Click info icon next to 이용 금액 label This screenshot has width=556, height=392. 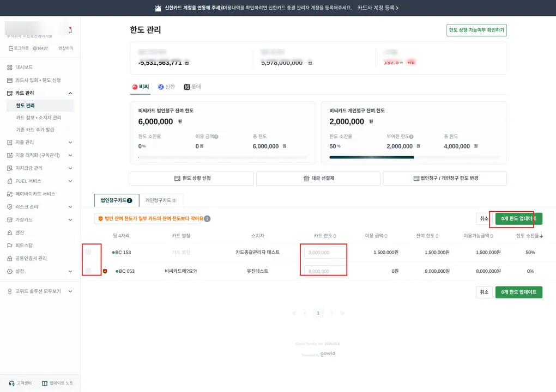pos(216,137)
